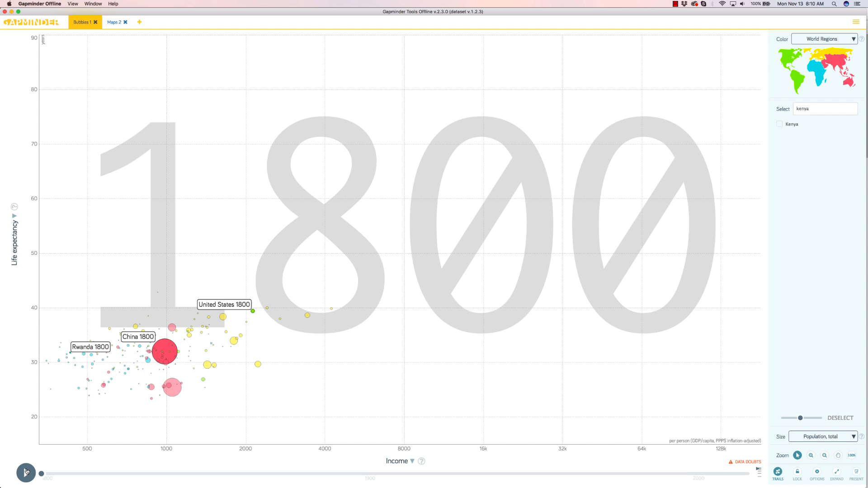This screenshot has width=868, height=488.
Task: Click the opacity slider next to Deselect
Action: coord(801,418)
